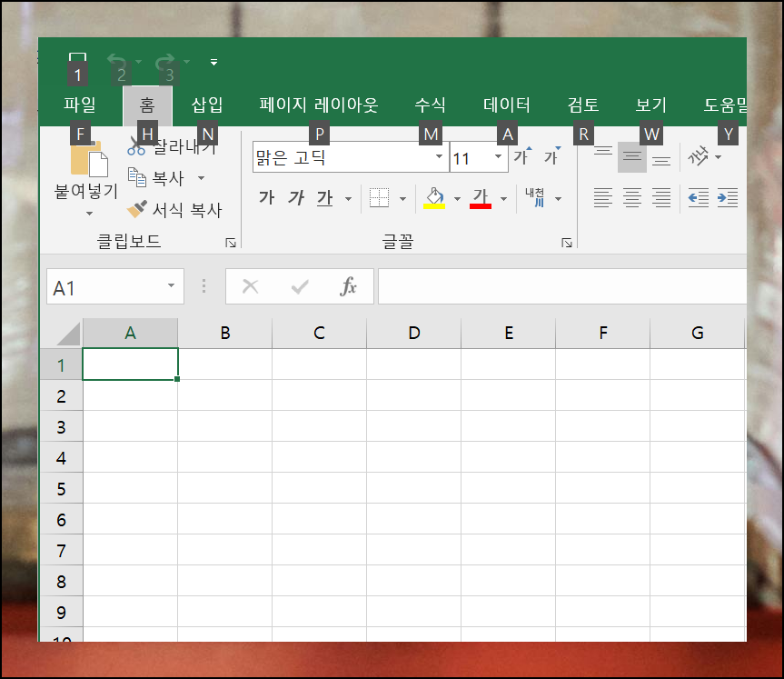
Task: Switch to the 삽입 tab
Action: 207,105
